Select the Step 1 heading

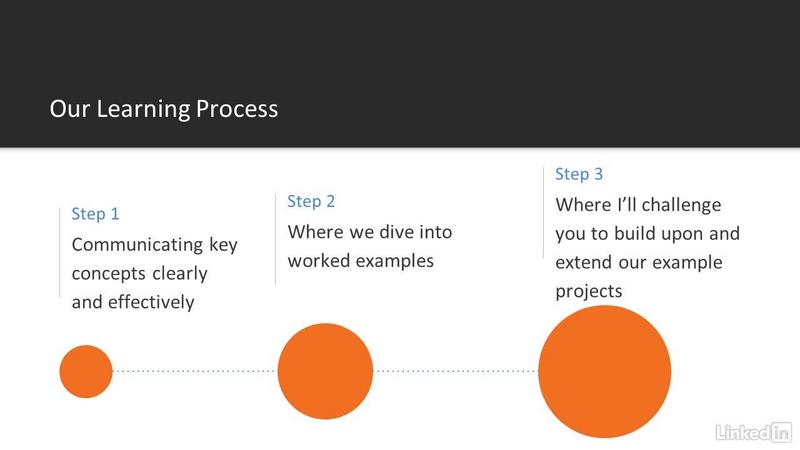(x=95, y=213)
